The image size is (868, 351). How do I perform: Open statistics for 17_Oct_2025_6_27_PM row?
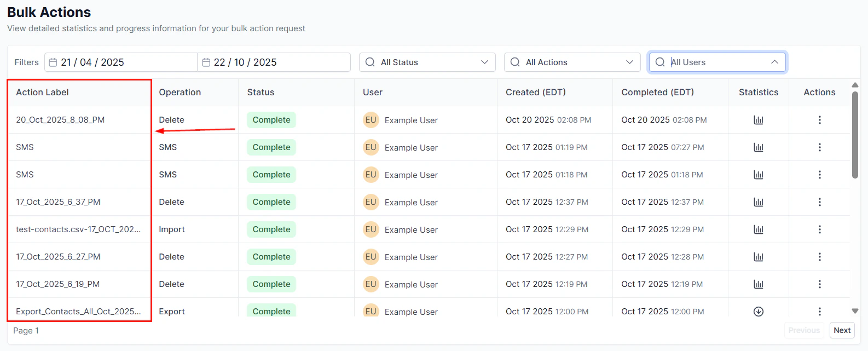click(x=758, y=257)
